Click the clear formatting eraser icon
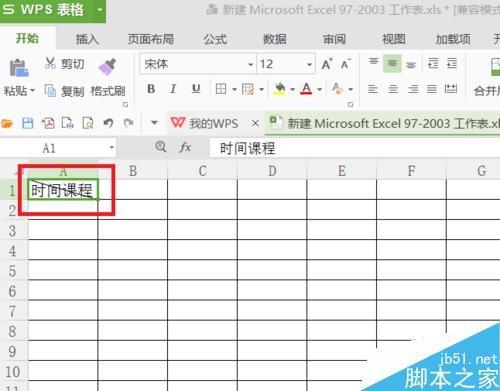Viewport: 500px width, 391px height. pyautogui.click(x=338, y=89)
